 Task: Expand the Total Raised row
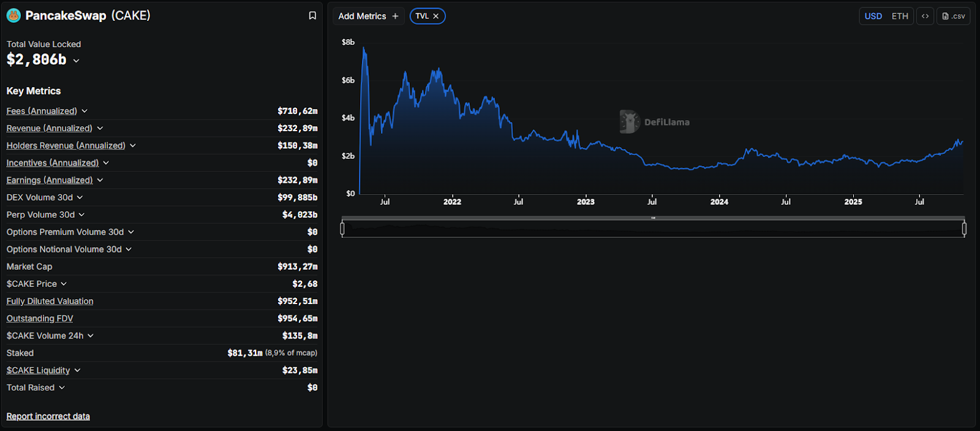pyautogui.click(x=62, y=387)
